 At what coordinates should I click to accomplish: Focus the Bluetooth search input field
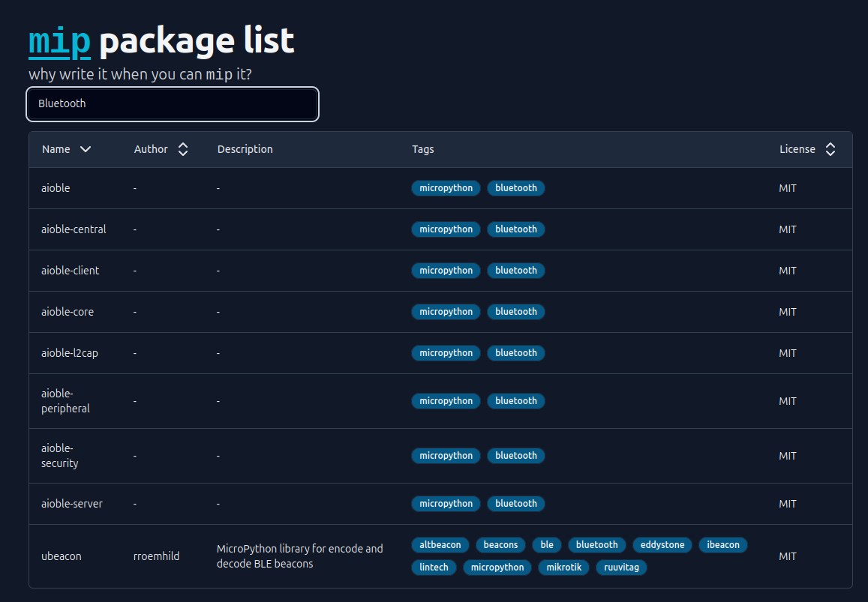(x=173, y=104)
